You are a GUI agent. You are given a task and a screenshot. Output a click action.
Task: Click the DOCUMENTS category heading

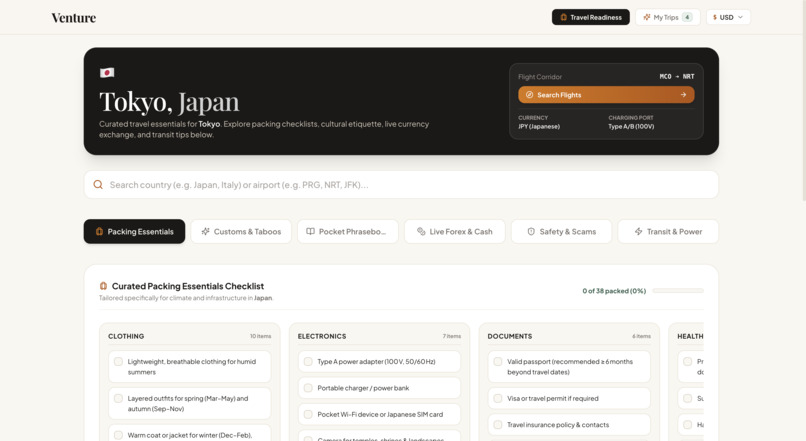(x=509, y=336)
